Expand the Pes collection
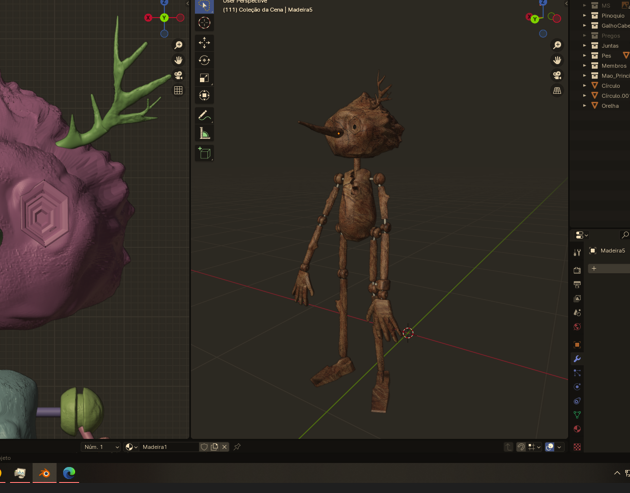The width and height of the screenshot is (630, 493). pyautogui.click(x=584, y=55)
